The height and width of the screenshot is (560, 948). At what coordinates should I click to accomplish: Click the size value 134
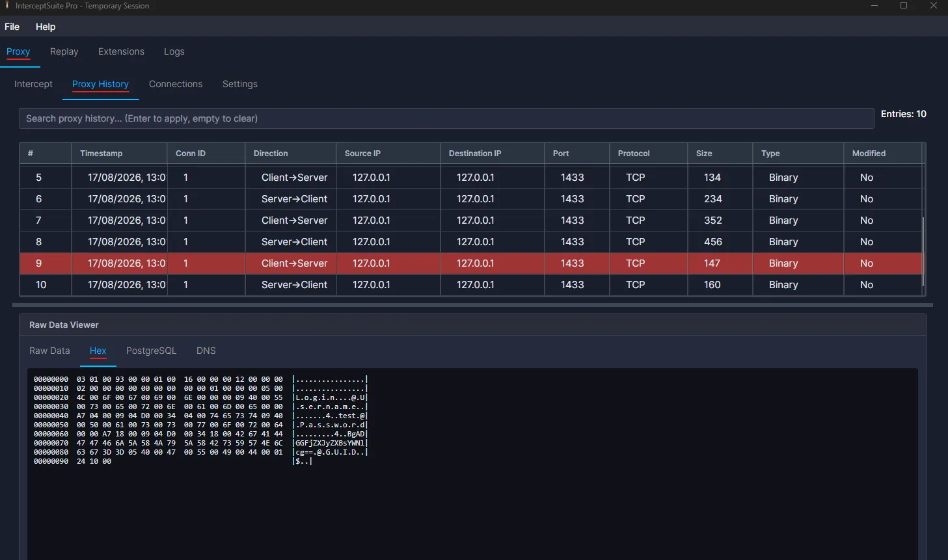tap(712, 178)
